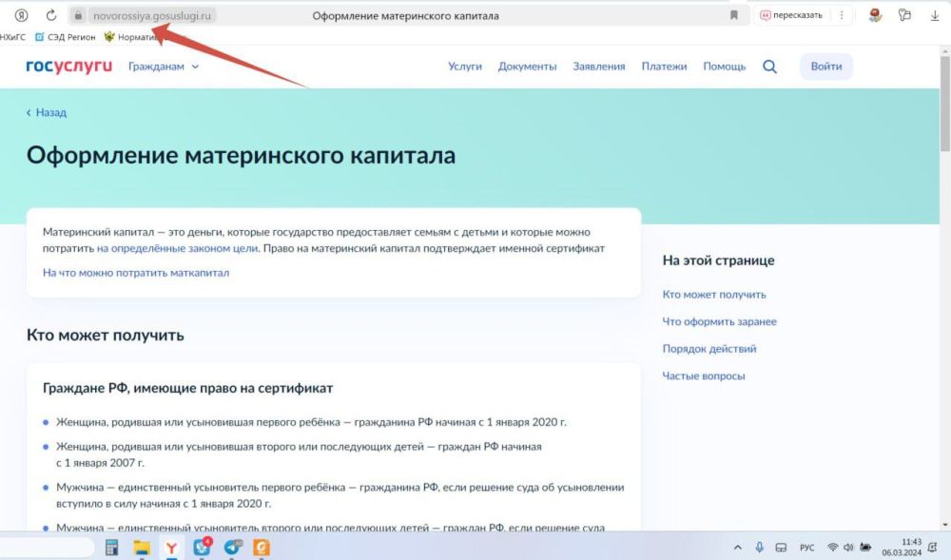Switch the РУС keyboard language indicator

pyautogui.click(x=806, y=547)
